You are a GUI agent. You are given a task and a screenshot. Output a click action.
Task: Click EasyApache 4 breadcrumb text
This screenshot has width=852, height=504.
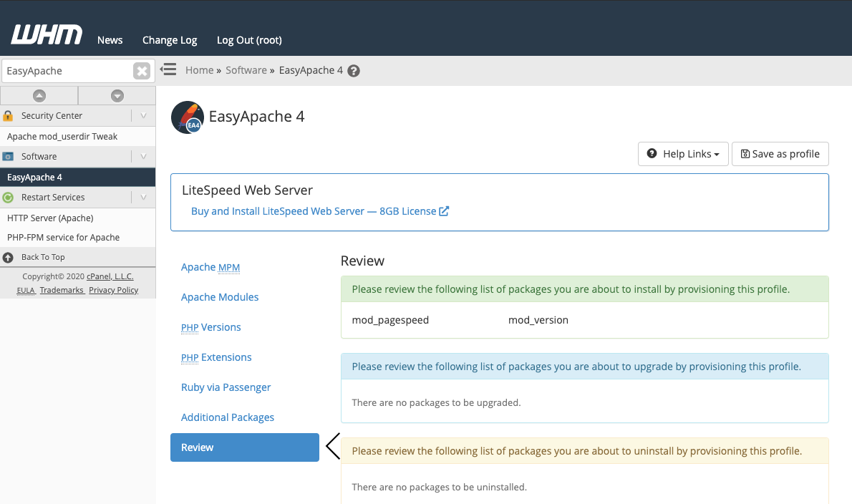coord(311,70)
